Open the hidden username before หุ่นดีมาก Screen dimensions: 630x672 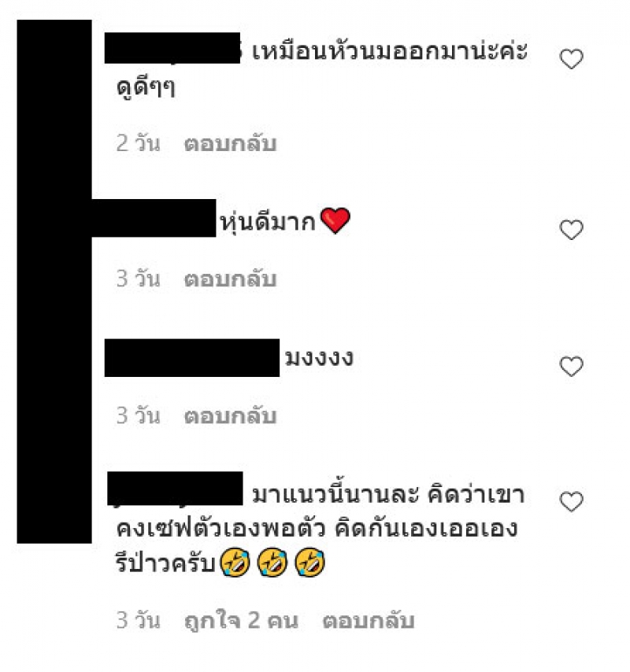tap(154, 218)
